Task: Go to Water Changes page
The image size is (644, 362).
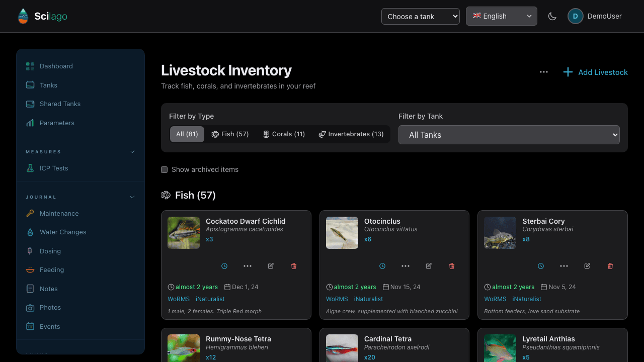Action: tap(80, 232)
